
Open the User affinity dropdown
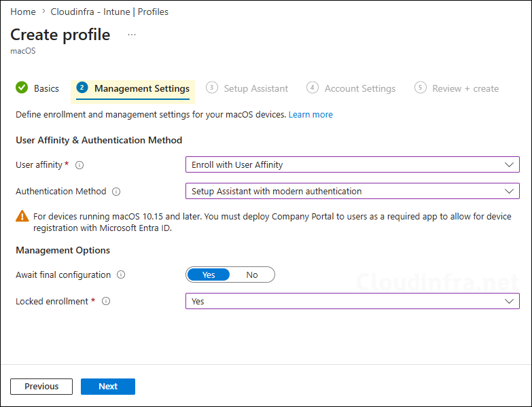click(352, 164)
